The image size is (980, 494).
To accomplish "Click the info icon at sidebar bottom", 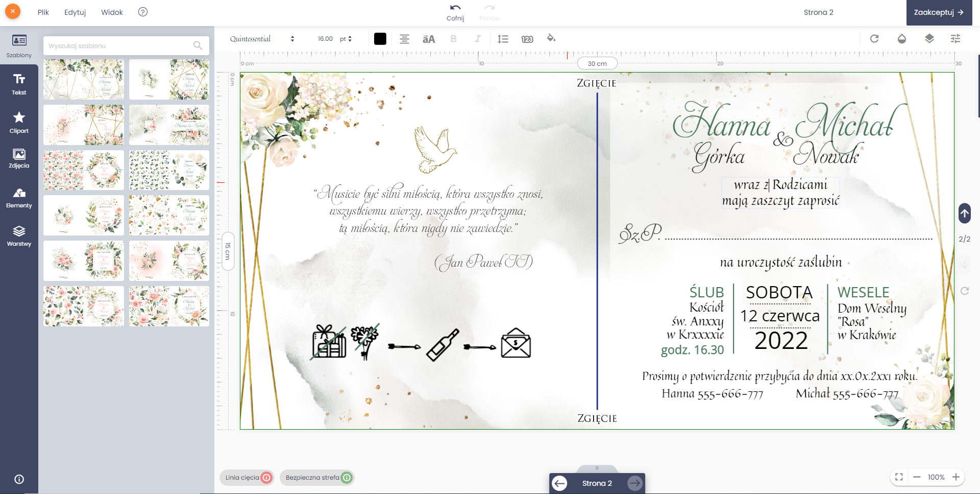I will click(19, 479).
